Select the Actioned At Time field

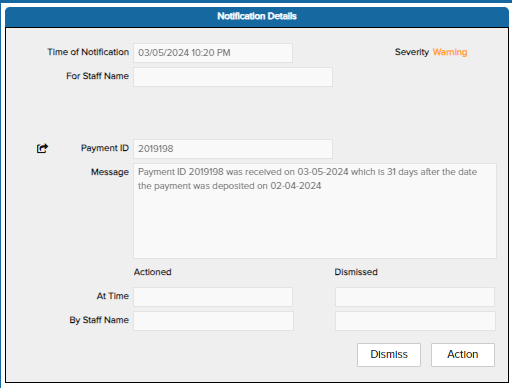[213, 297]
